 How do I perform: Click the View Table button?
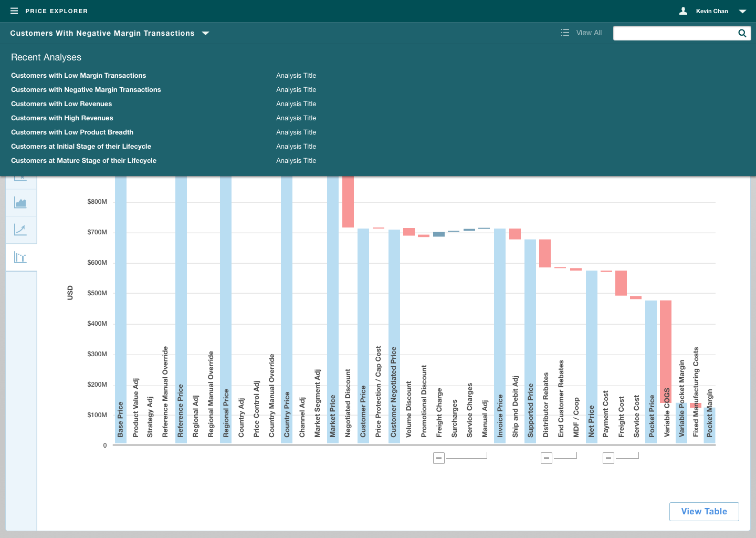703,512
